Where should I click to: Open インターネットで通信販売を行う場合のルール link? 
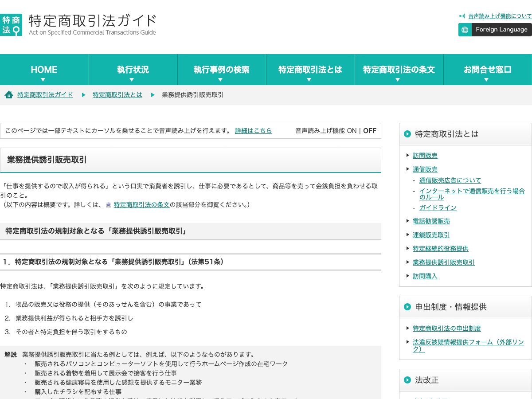point(472,194)
